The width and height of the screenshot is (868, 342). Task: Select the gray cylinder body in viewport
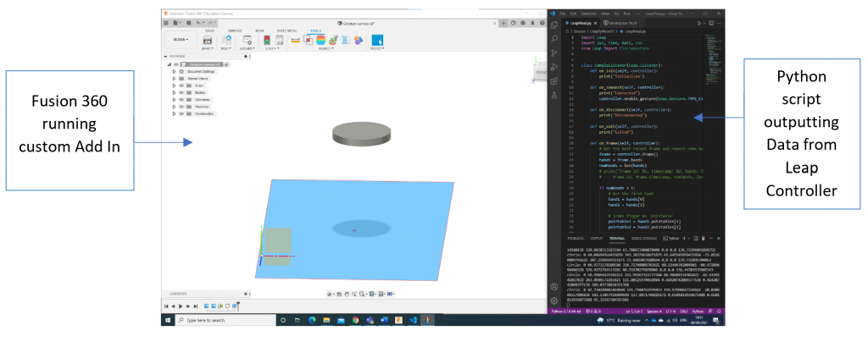[362, 135]
